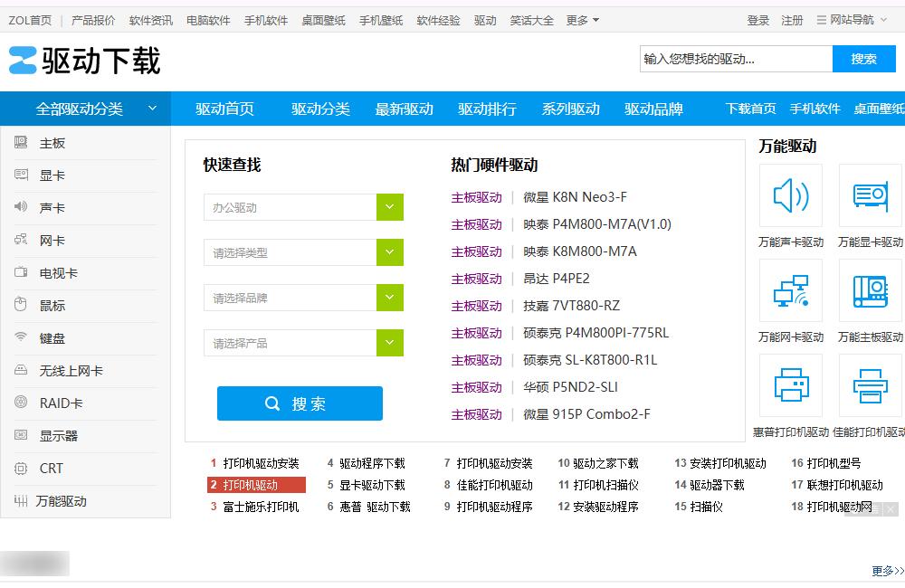
Task: Switch to the 驱动排行 nav tab
Action: pyautogui.click(x=487, y=109)
